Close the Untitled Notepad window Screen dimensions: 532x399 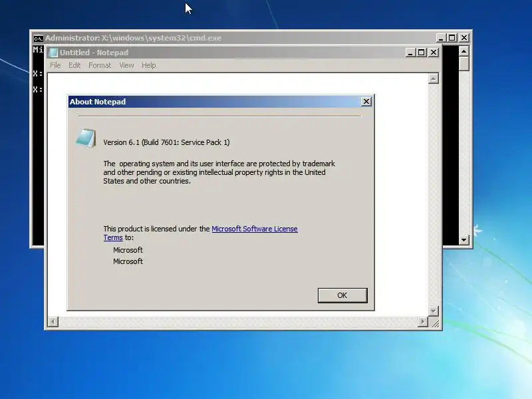434,53
